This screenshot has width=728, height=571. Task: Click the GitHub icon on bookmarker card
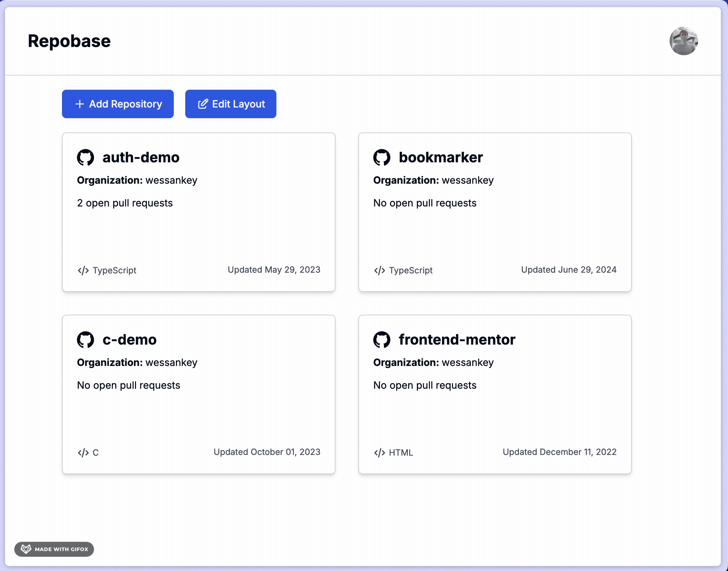(382, 157)
